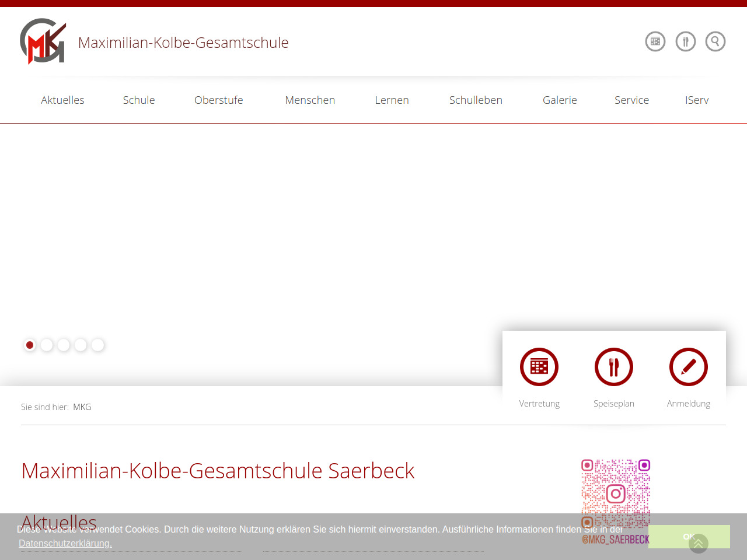Open the large Vertretung calendar icon
Viewport: 747px width, 560px height.
coord(539,367)
